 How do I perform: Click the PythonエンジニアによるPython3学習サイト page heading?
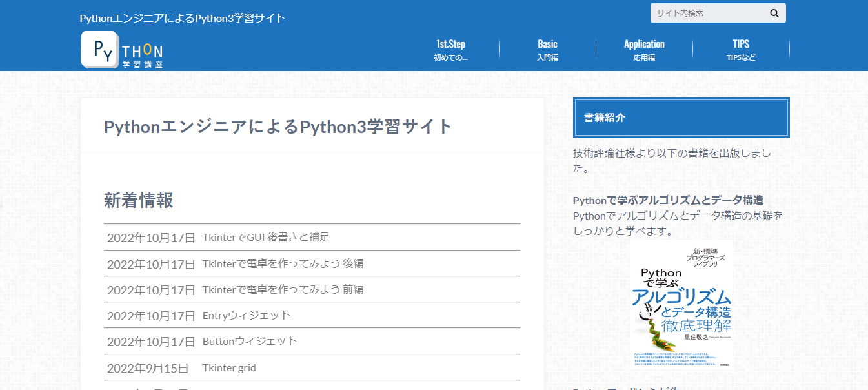click(x=278, y=127)
